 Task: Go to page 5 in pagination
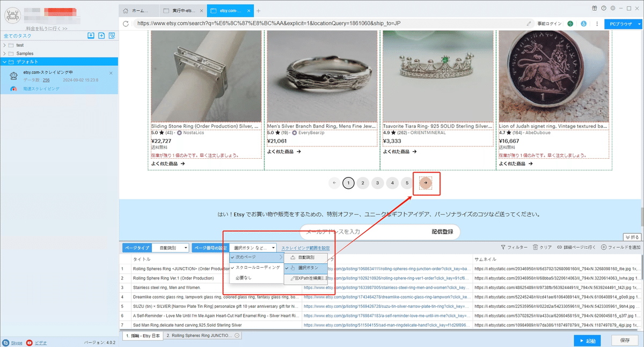point(407,183)
